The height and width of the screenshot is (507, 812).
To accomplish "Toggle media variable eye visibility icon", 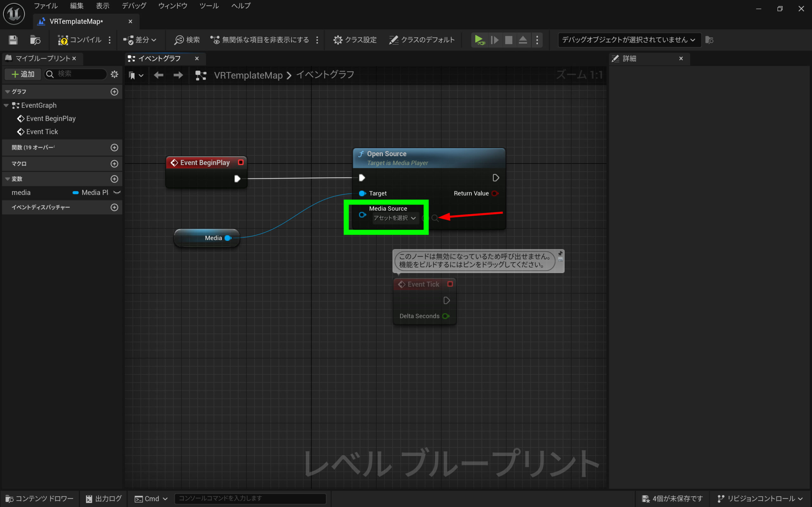I will point(117,192).
